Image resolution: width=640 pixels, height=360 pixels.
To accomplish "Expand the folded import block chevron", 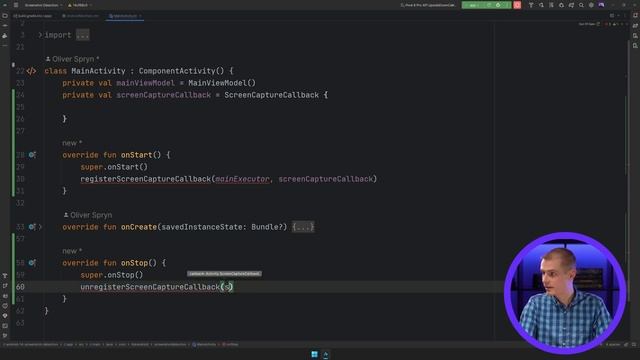I will 40,35.
